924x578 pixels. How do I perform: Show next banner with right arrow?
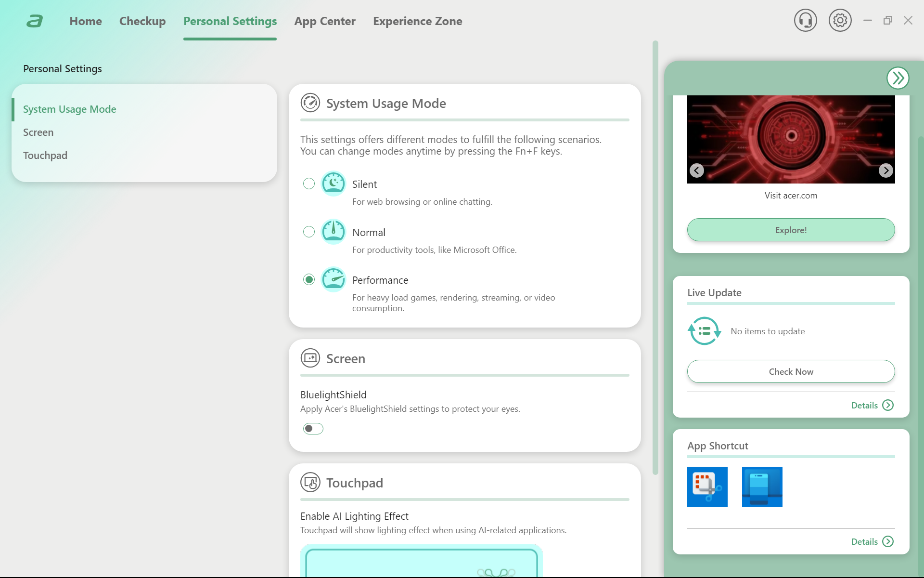885,171
